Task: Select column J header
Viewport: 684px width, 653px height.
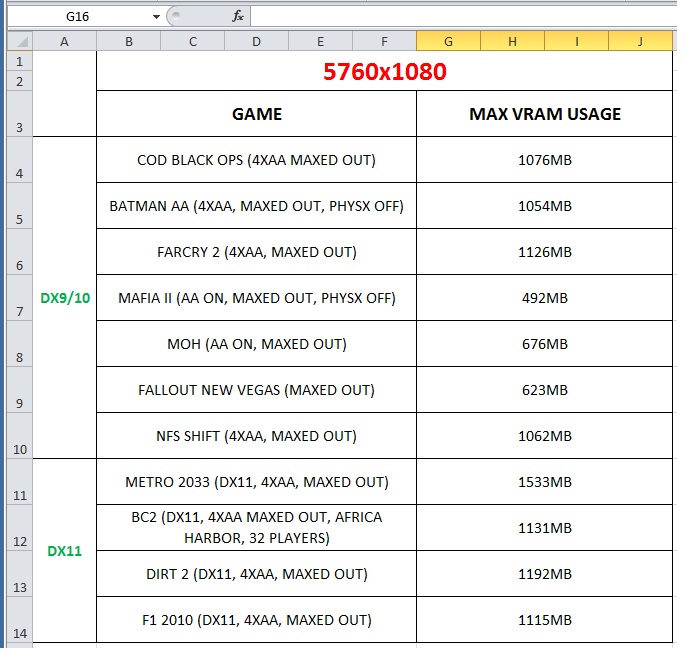Action: pyautogui.click(x=640, y=41)
